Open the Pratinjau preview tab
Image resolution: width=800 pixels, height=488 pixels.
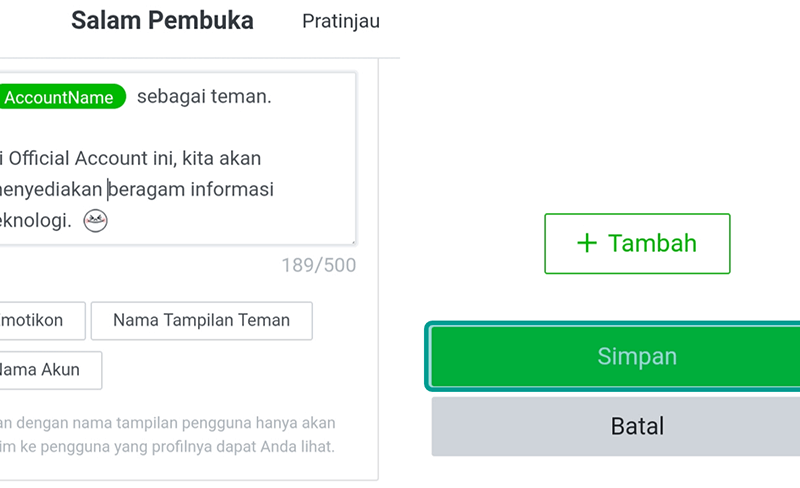point(341,21)
